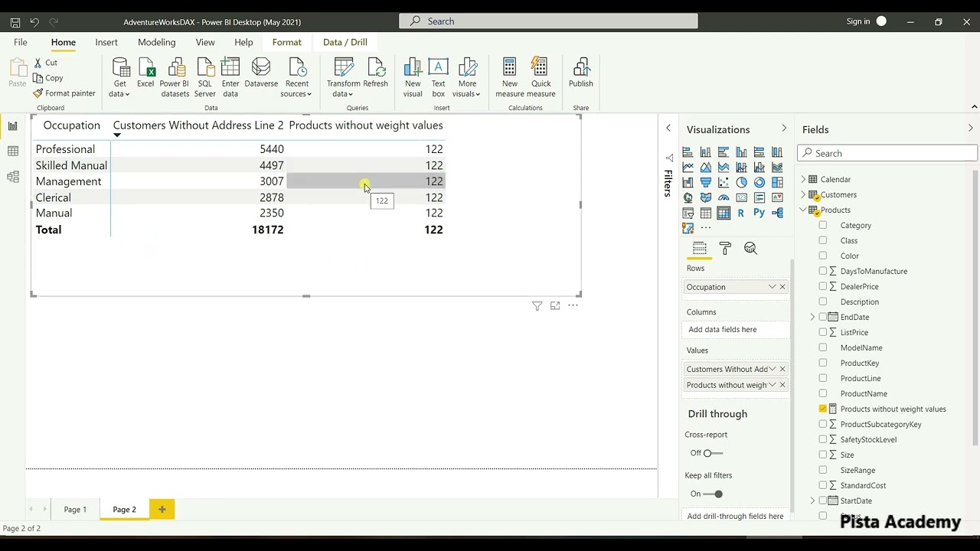Check the DaysToManufacture field

coord(823,271)
